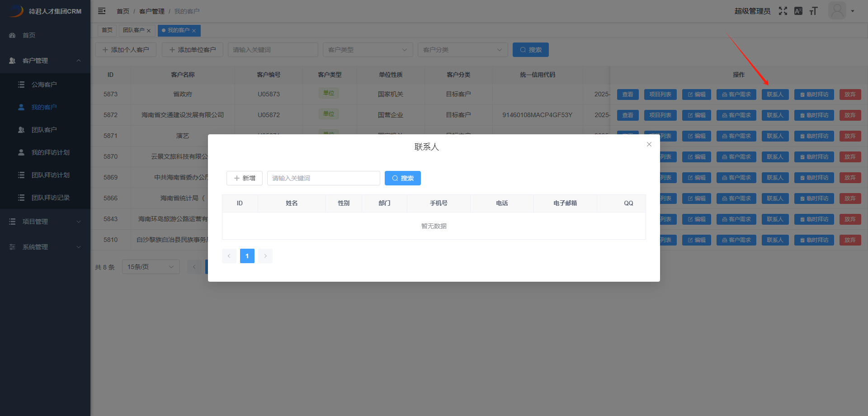Expand the 系统管理 sidebar menu

[45, 247]
